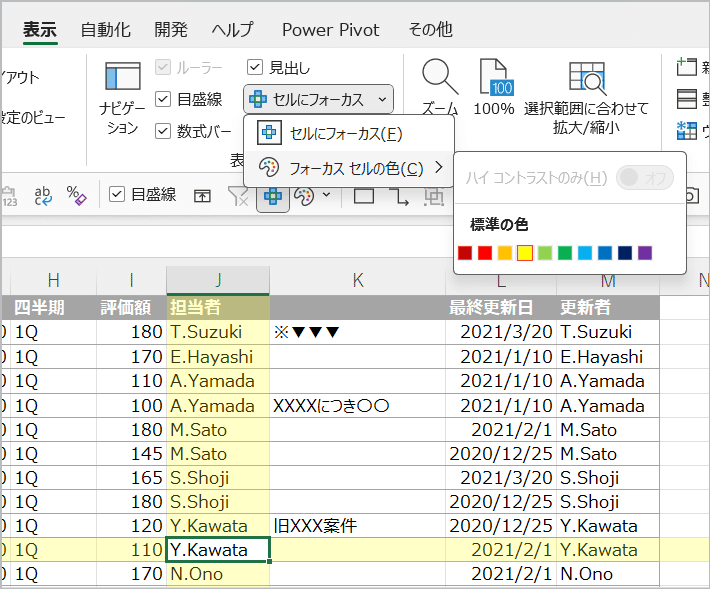Open the Navigation pane button
This screenshot has height=589, width=710.
coord(122,99)
